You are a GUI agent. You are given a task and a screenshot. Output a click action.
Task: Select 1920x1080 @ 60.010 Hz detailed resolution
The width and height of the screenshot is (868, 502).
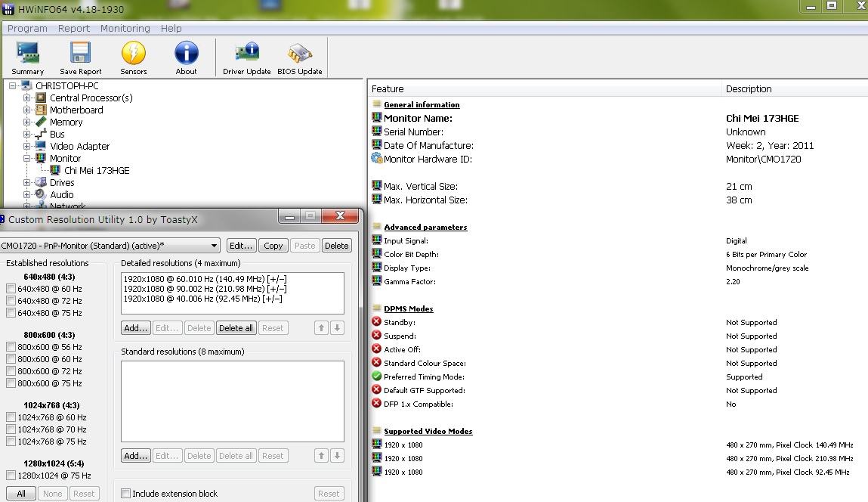[205, 279]
